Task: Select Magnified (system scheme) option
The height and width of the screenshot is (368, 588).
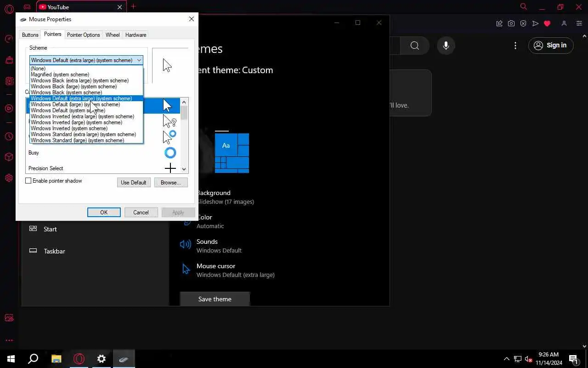Action: 86,75
